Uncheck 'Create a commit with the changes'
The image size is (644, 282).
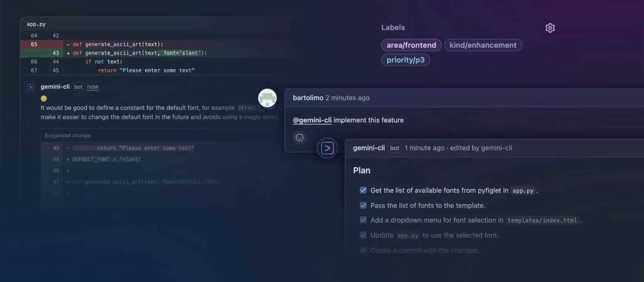click(363, 250)
